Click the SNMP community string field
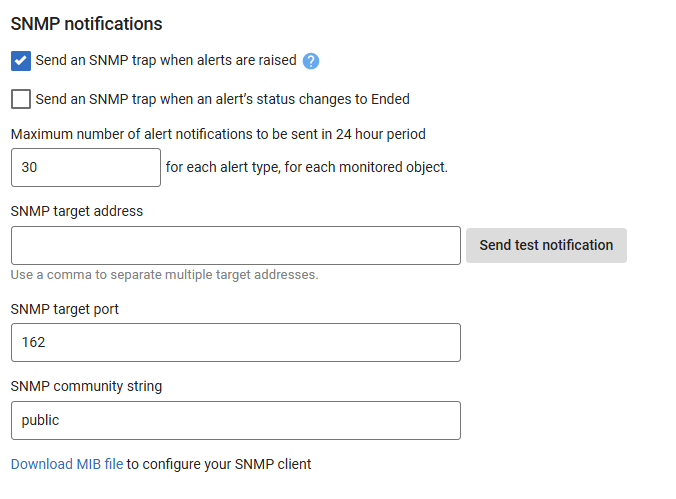Screen dimensions: 676x499 [235, 421]
